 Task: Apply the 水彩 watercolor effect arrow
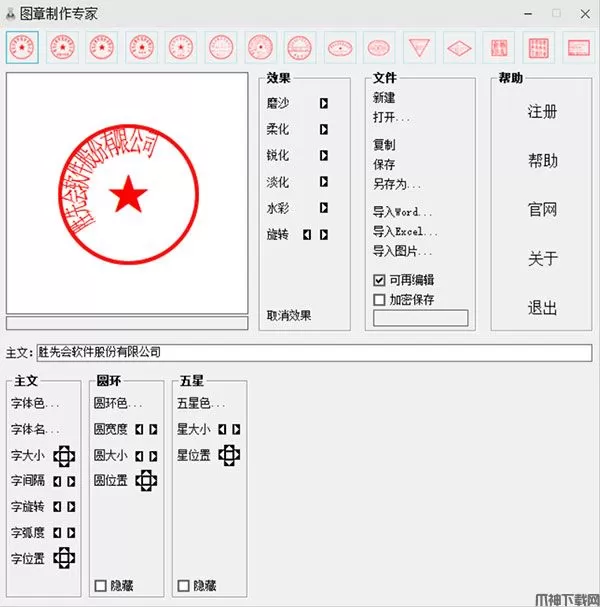[x=324, y=208]
